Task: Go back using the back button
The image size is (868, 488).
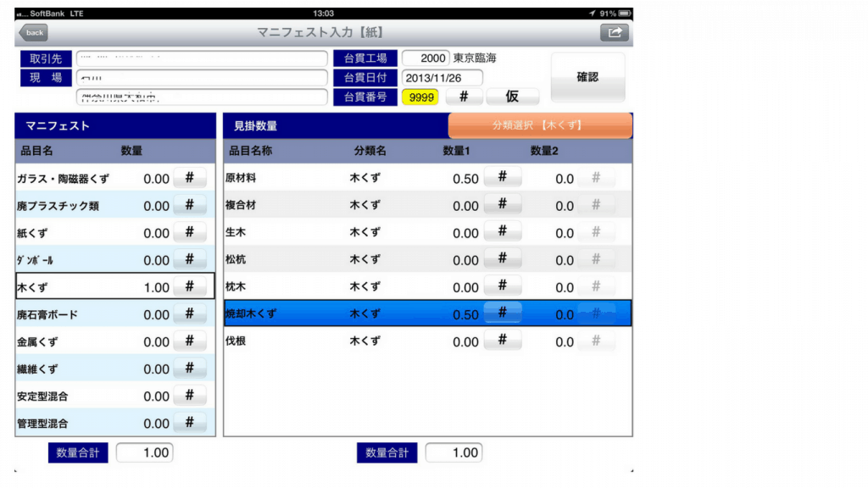Action: 34,33
